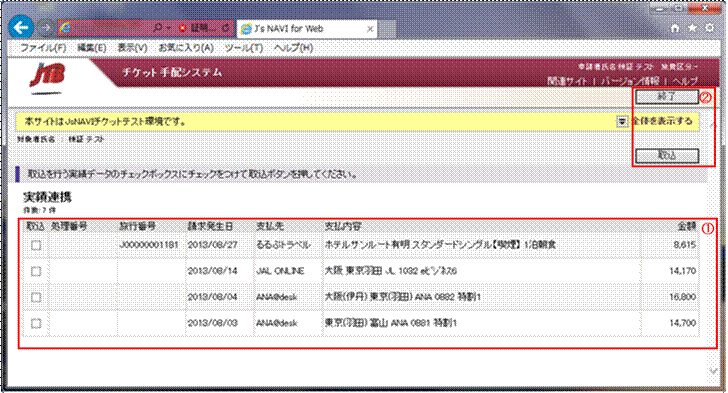Click the amount 14,700 cell
Image resolution: width=728 pixels, height=393 pixels.
(682, 323)
